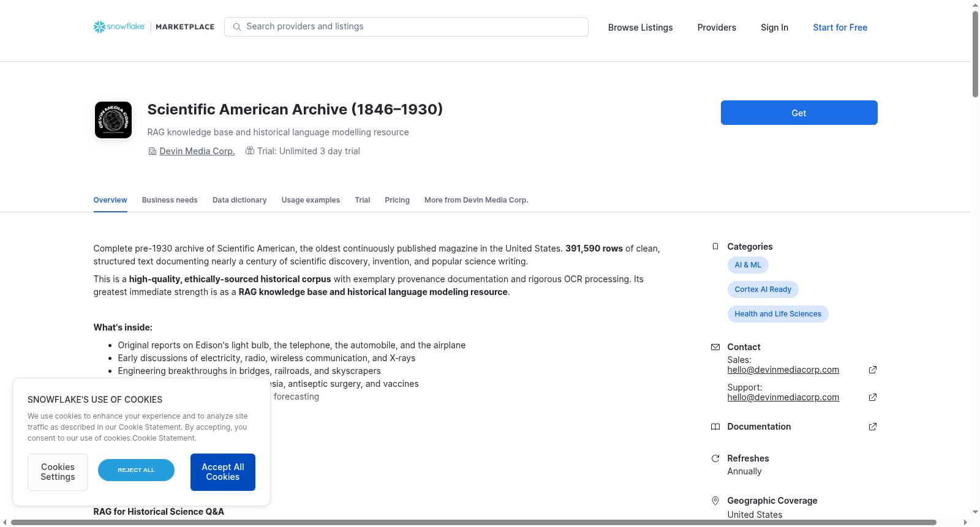
Task: Click the 'What's inside:' heading
Action: click(123, 327)
